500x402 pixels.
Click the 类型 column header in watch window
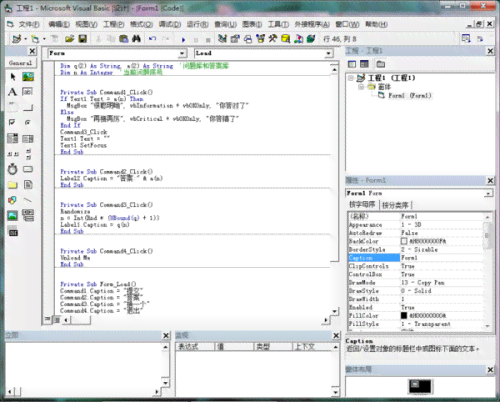point(273,347)
